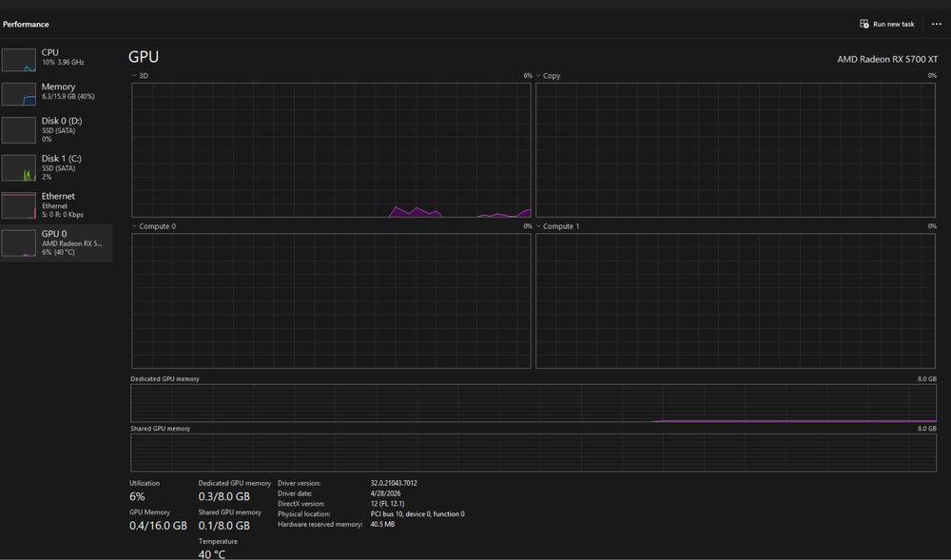The width and height of the screenshot is (951, 560).
Task: Click driver version 32.0.21043.7012
Action: tap(394, 483)
